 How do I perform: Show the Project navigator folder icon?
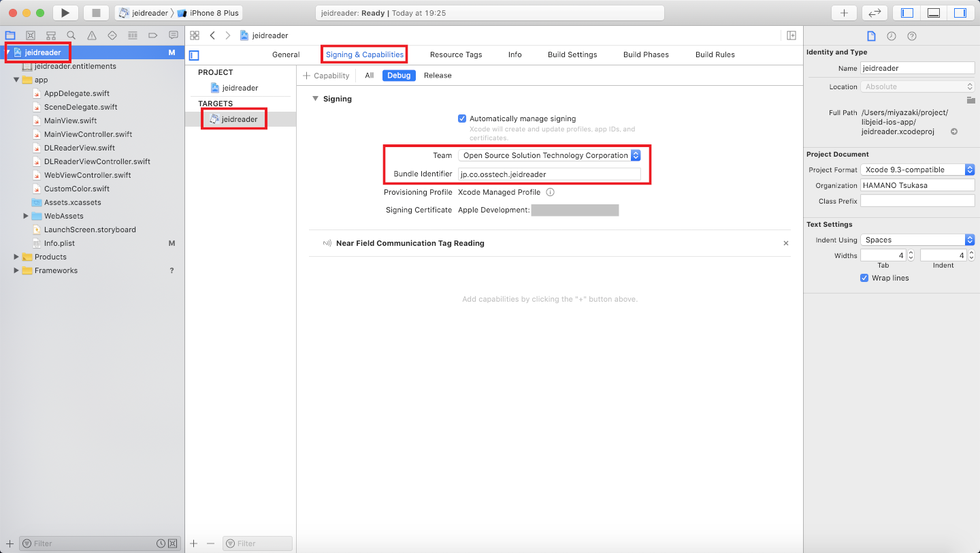coord(10,35)
